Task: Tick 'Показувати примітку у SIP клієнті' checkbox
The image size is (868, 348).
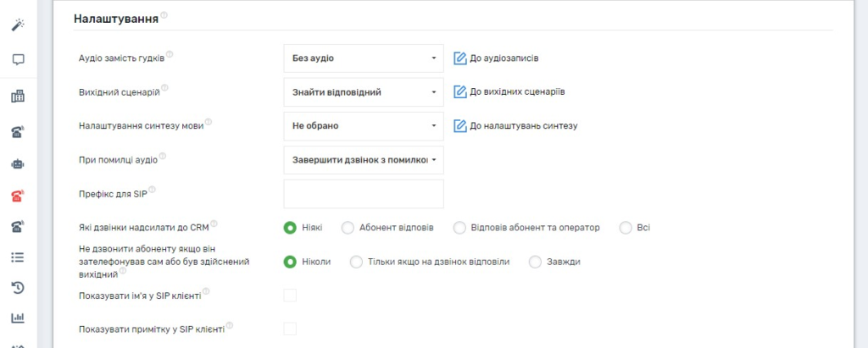Action: coord(290,329)
